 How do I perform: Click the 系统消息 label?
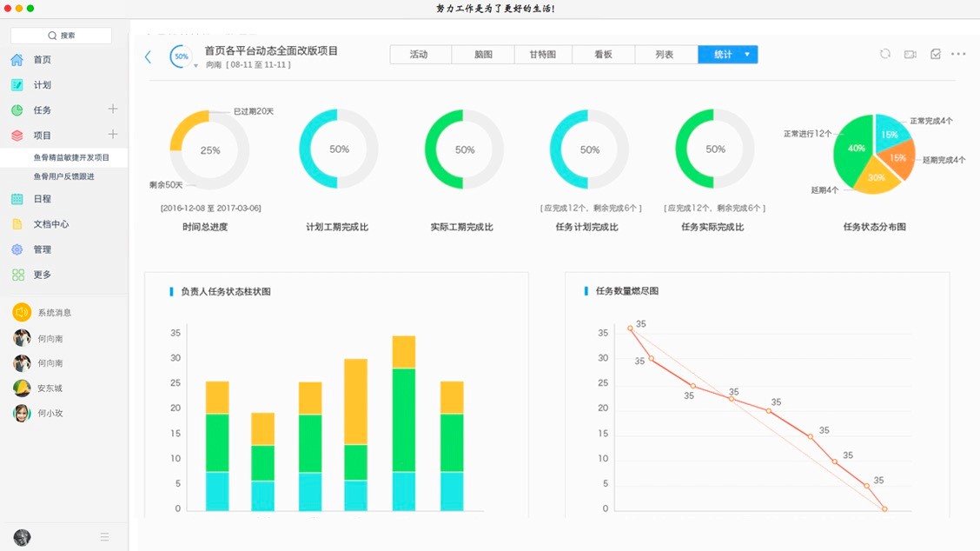pyautogui.click(x=55, y=313)
